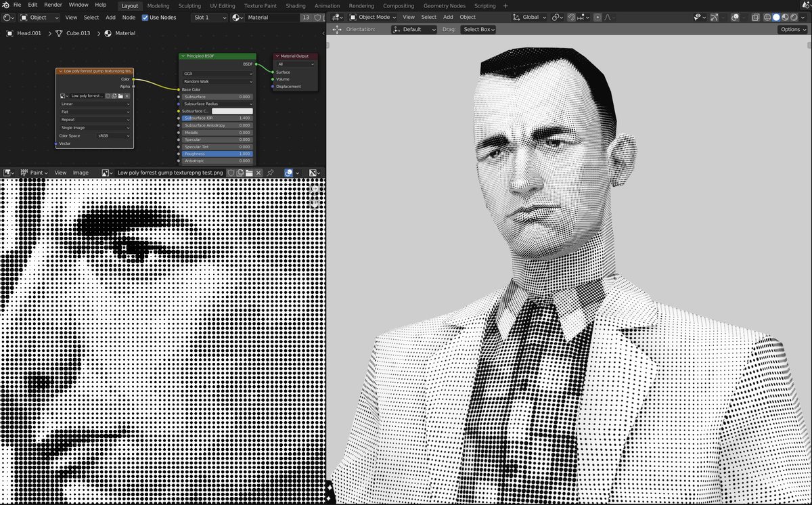Switch to the Sculpting workspace tab

click(189, 5)
